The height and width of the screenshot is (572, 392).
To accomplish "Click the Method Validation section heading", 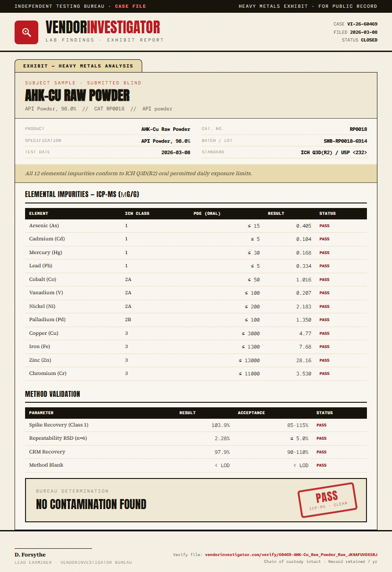I will click(x=52, y=394).
